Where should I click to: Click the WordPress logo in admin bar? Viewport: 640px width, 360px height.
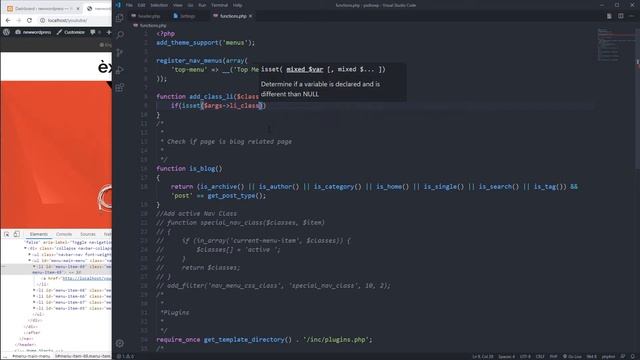(7, 32)
